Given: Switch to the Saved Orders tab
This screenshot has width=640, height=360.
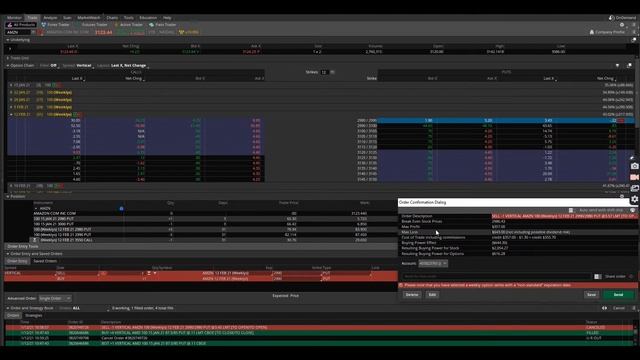Looking at the screenshot, I should 45,261.
